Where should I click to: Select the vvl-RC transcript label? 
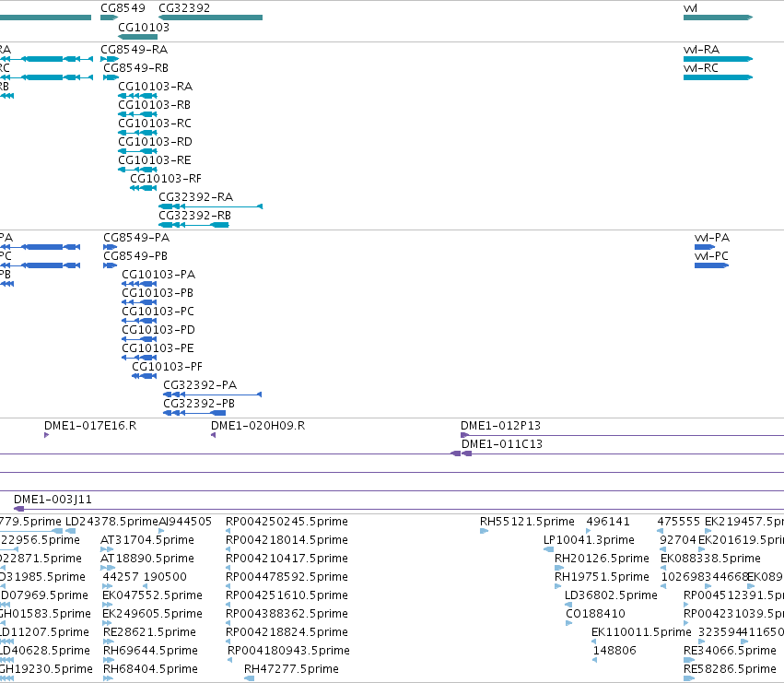pyautogui.click(x=701, y=68)
